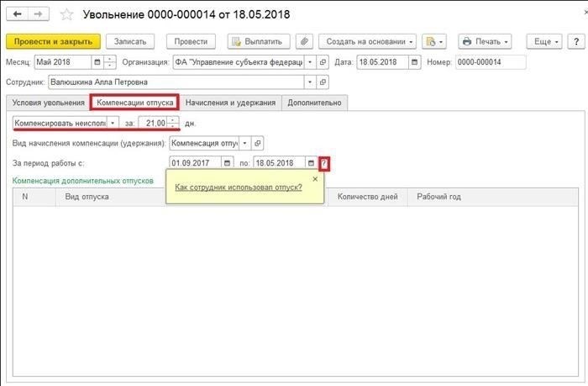Expand the Организация dropdown list
588x386 pixels.
pyautogui.click(x=311, y=61)
